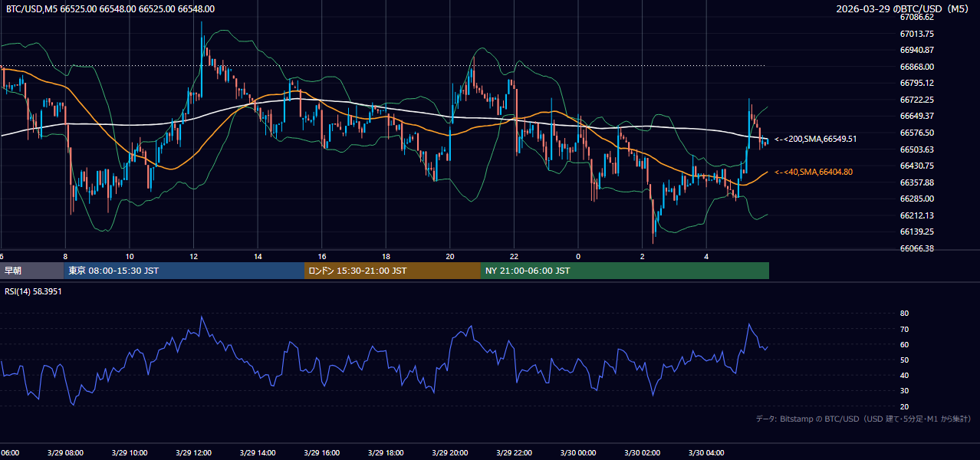Click date axis label 3/29 08:00

[x=65, y=452]
